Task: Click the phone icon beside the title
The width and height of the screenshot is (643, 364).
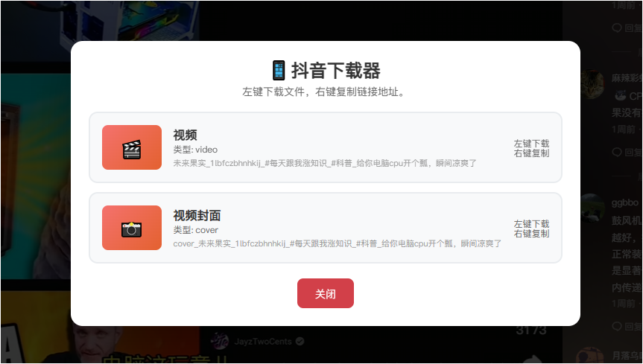Action: click(x=279, y=71)
